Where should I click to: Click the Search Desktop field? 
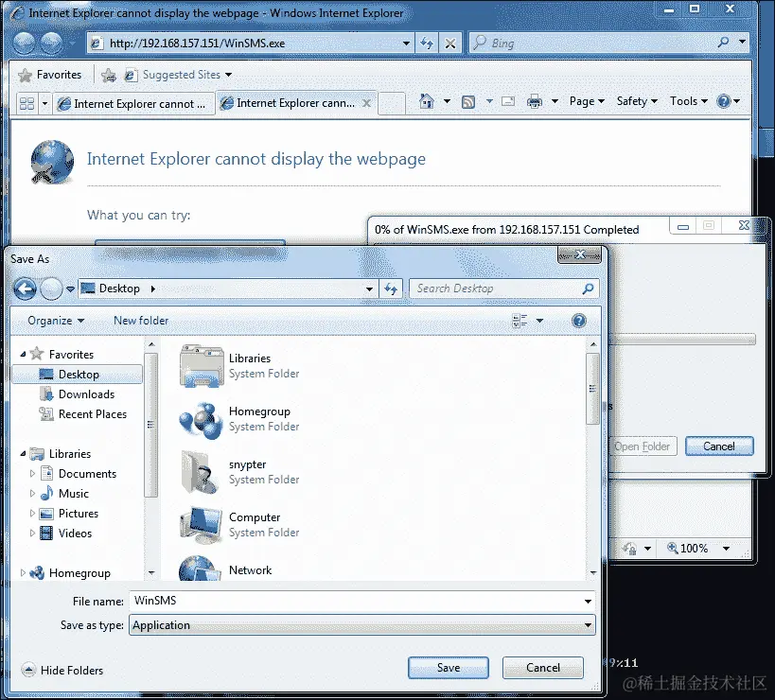(x=504, y=289)
